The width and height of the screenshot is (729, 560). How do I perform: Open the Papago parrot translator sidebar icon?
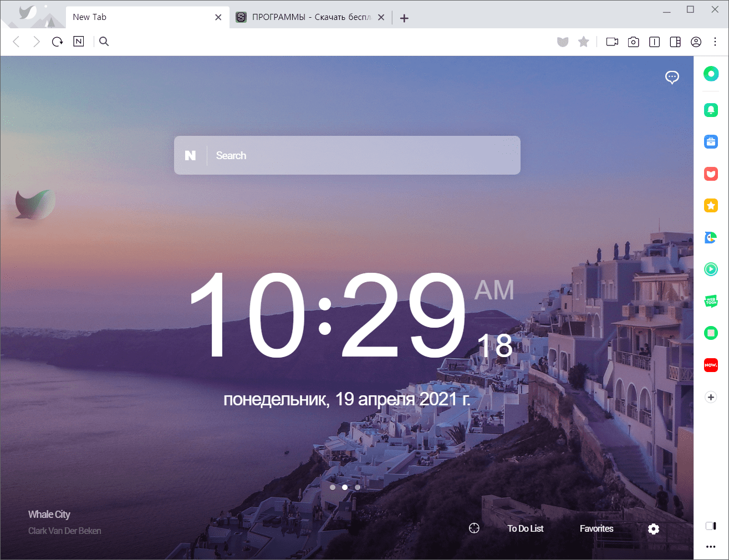point(711,238)
